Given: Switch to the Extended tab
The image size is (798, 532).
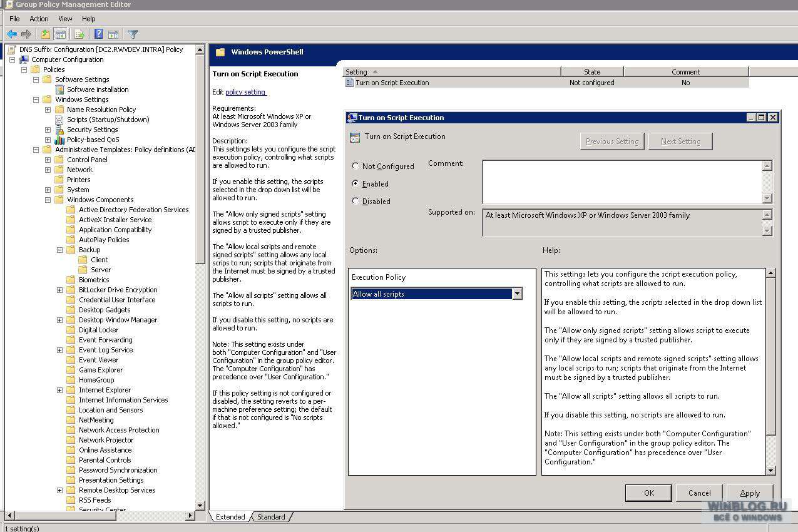Looking at the screenshot, I should tap(230, 517).
